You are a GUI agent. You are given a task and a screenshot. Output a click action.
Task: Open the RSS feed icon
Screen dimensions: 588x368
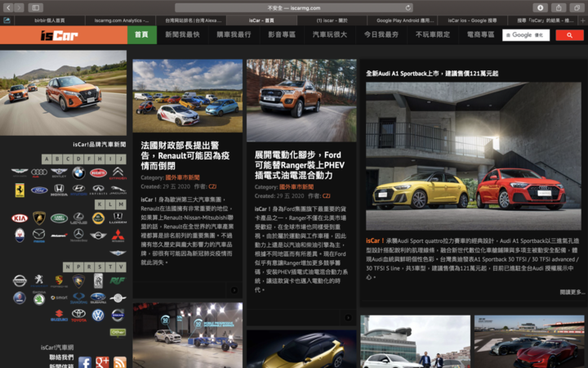[x=120, y=362]
